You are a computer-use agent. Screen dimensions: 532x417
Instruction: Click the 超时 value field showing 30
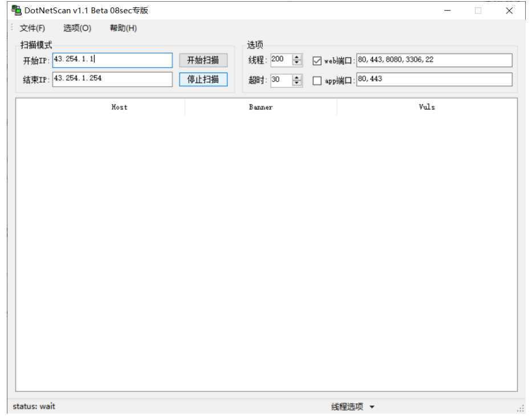(x=281, y=80)
